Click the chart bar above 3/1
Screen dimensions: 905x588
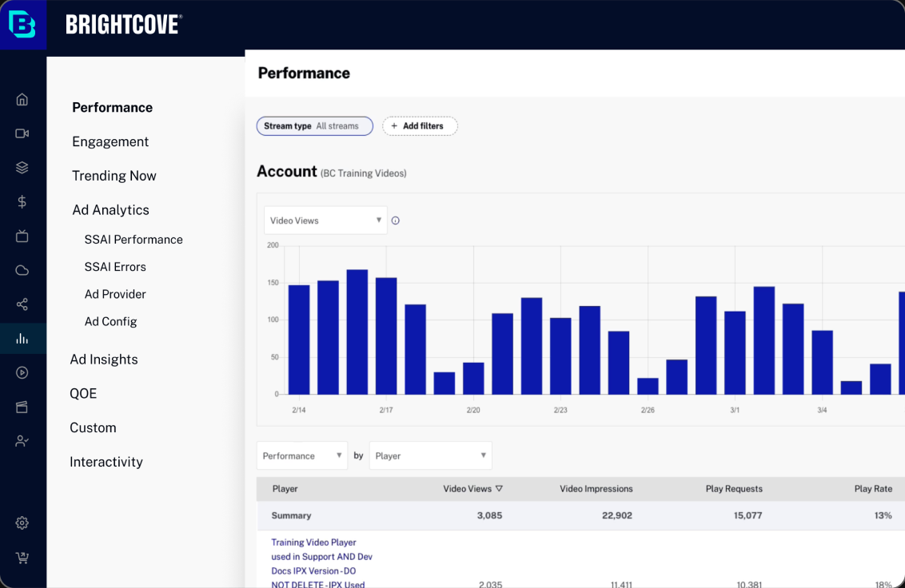735,352
